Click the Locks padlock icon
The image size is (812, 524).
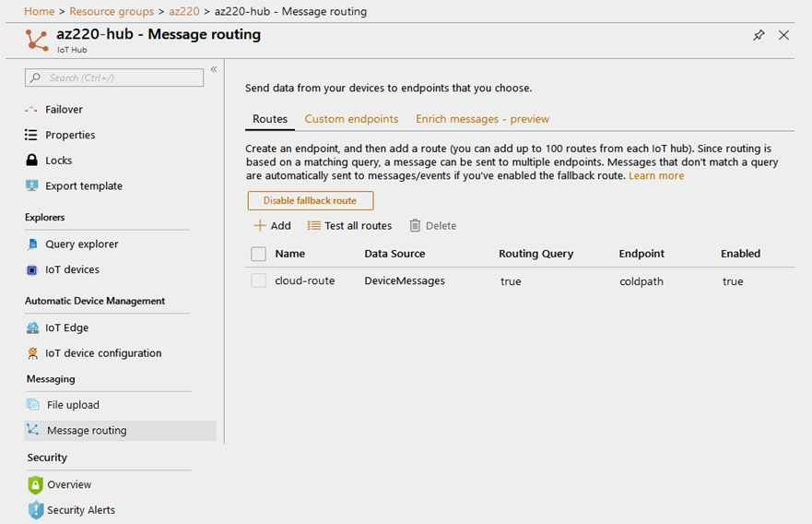32,161
